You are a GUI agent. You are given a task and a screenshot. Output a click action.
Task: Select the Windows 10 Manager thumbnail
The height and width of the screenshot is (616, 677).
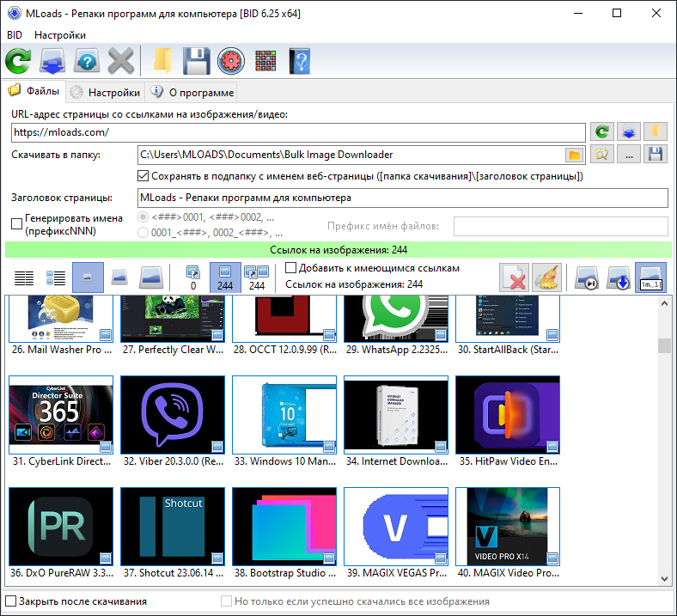(284, 415)
